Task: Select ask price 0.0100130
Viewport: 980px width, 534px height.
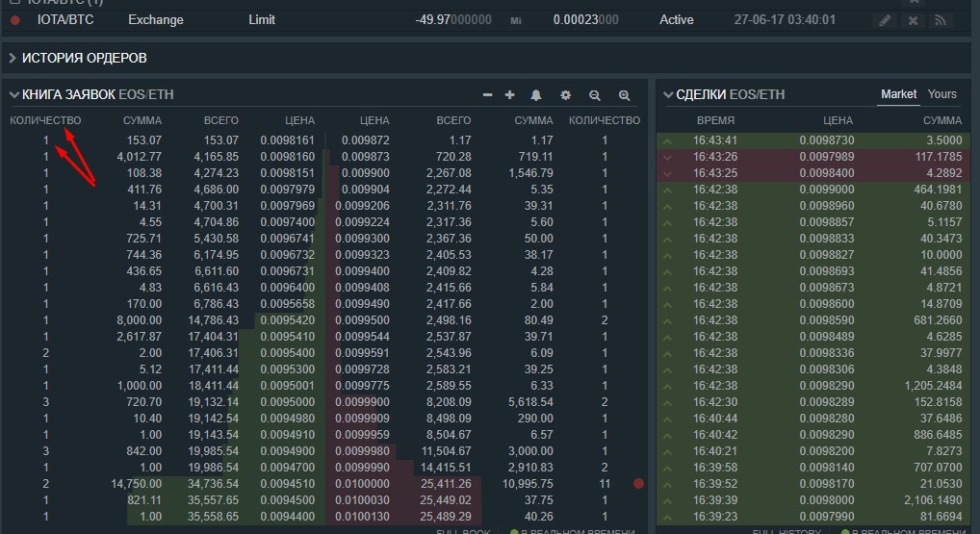Action: (362, 517)
